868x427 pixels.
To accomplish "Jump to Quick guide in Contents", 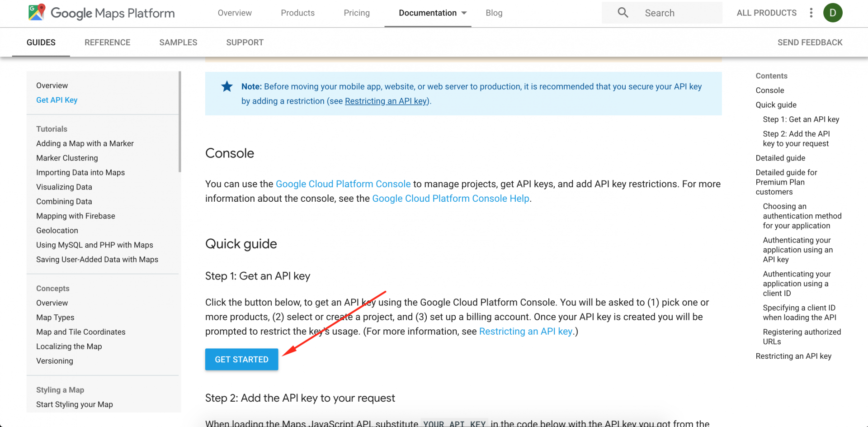I will click(776, 104).
